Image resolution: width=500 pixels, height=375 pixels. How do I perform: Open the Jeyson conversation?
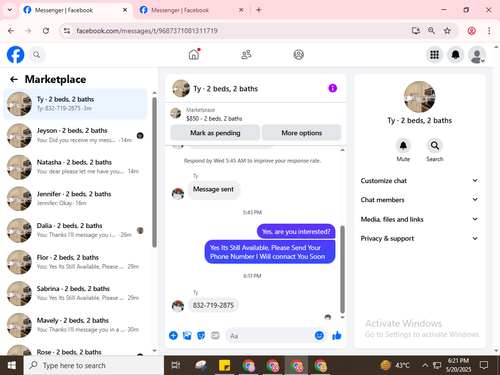(x=75, y=135)
